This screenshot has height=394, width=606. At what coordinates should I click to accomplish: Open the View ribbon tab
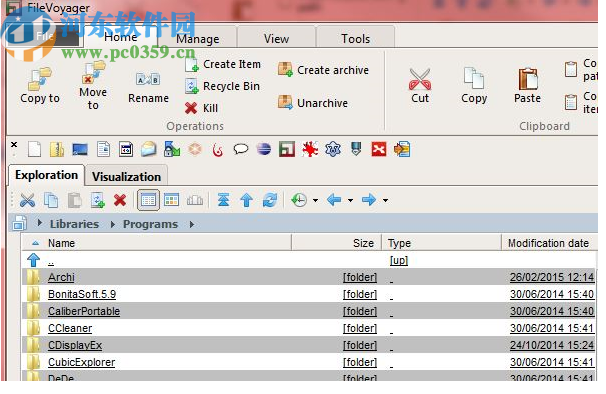pyautogui.click(x=276, y=38)
